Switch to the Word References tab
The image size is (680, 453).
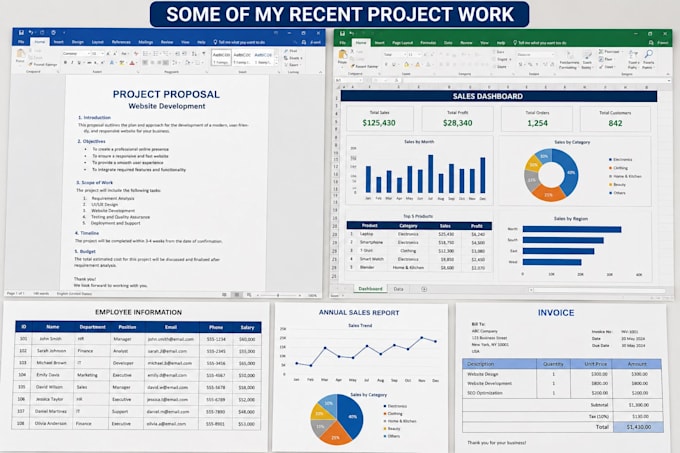click(x=121, y=42)
